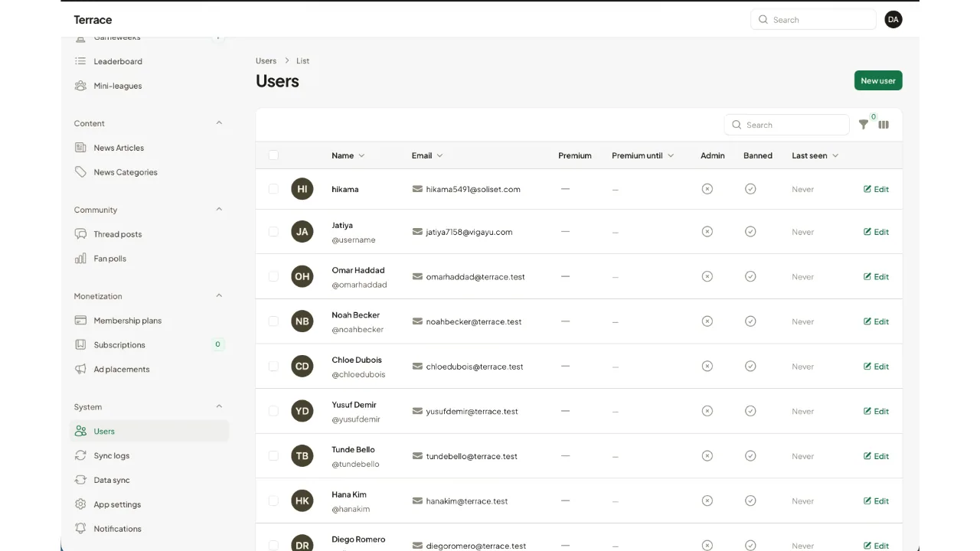Sort table by Name column
This screenshot has height=551, width=980.
tap(348, 155)
